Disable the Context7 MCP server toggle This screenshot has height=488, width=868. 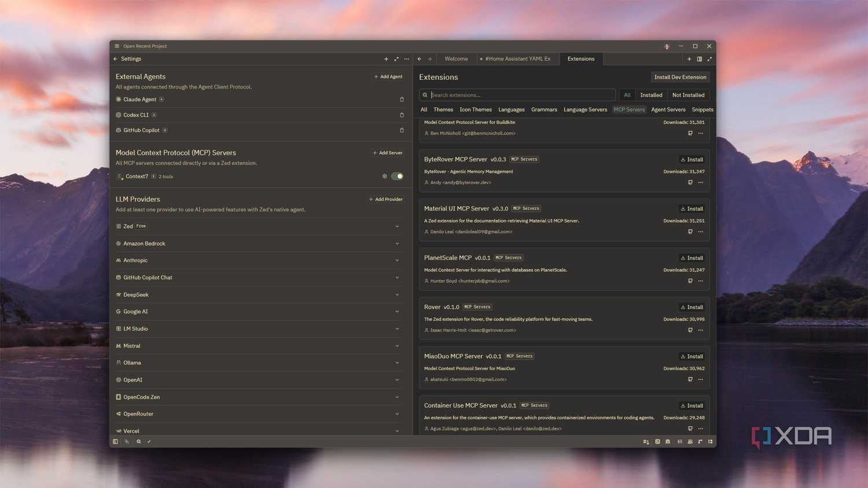click(397, 176)
